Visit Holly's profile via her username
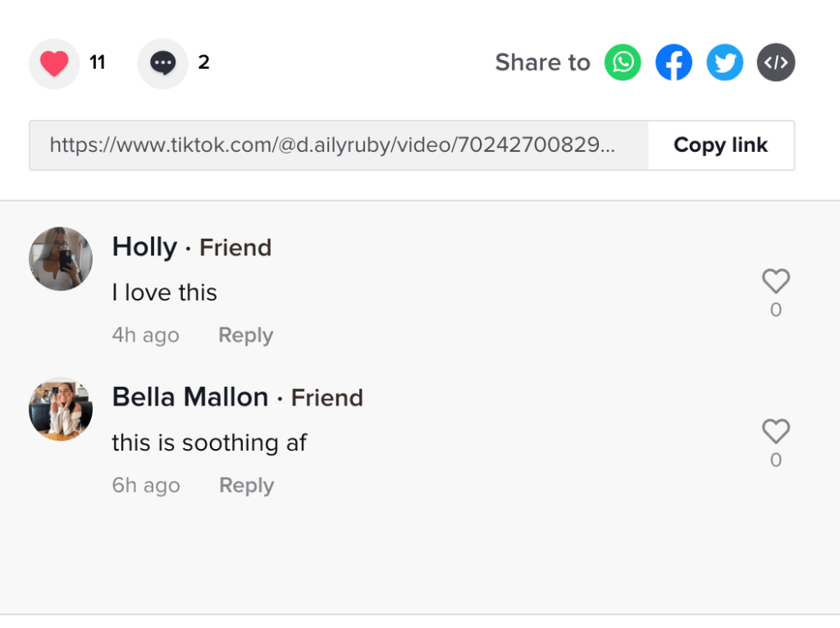 (144, 246)
